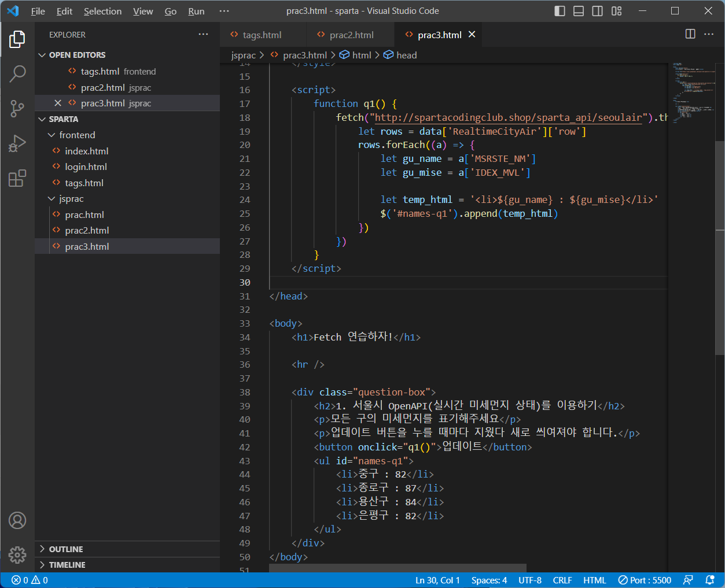Click the code minimap overview

693,93
